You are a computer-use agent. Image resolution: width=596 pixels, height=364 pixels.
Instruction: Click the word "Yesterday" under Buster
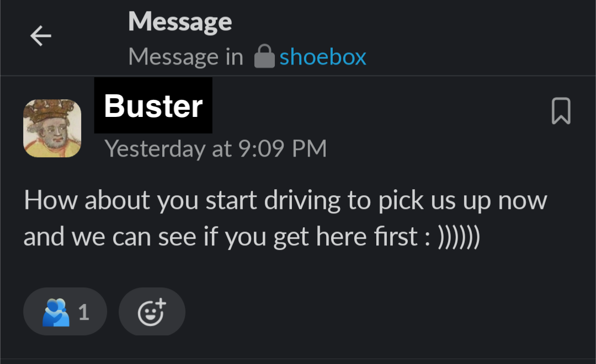coord(154,148)
